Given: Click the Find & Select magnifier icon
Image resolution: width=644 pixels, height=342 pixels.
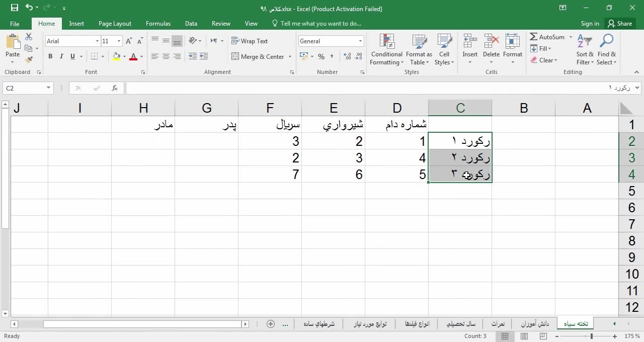Looking at the screenshot, I should click(x=606, y=42).
